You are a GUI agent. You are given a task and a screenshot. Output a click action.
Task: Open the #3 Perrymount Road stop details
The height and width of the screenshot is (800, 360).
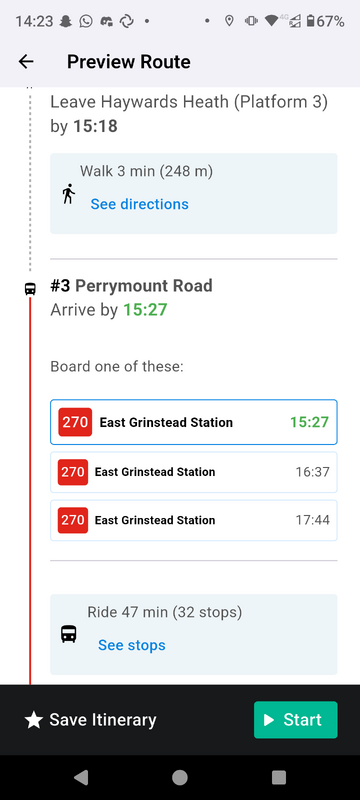pos(131,286)
